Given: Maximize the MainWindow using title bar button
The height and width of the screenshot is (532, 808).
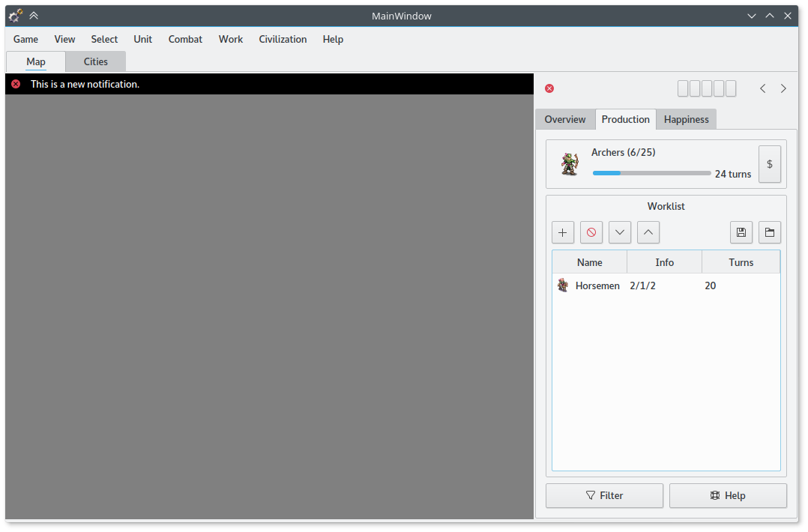Looking at the screenshot, I should point(770,16).
